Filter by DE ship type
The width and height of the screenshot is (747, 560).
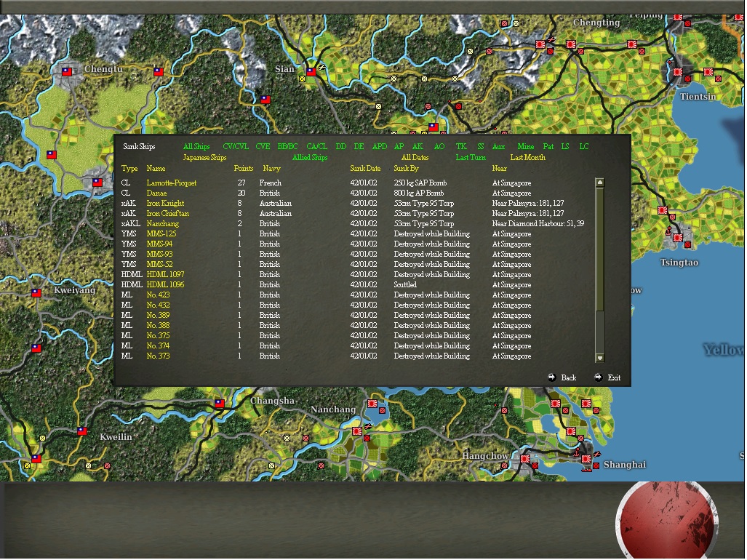pos(359,147)
